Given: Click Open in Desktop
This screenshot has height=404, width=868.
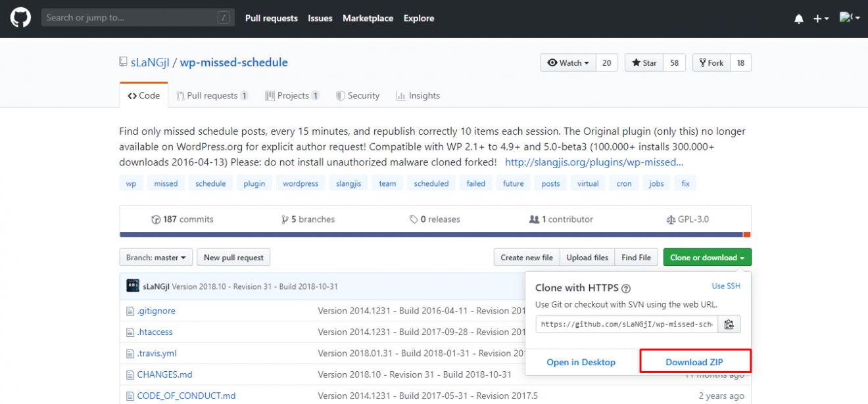Looking at the screenshot, I should pyautogui.click(x=581, y=362).
